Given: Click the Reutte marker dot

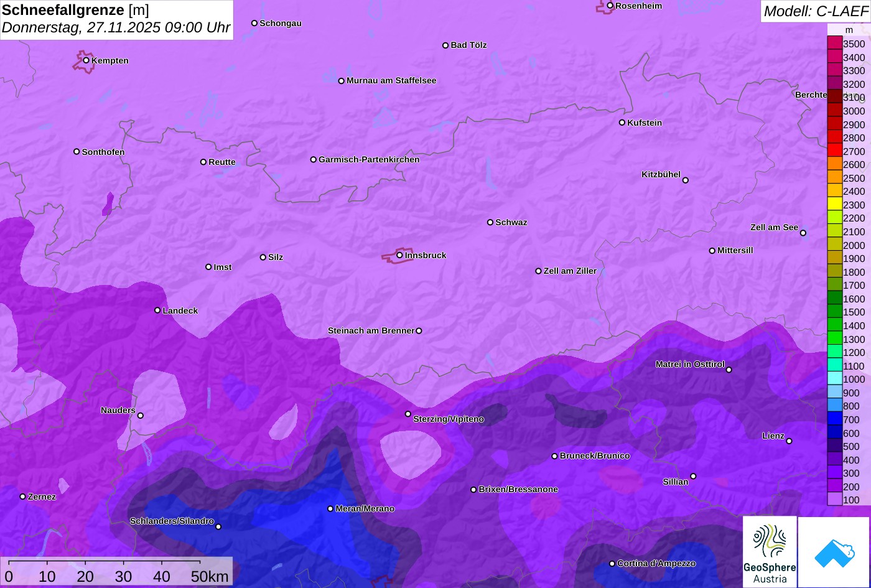Looking at the screenshot, I should click(x=203, y=162).
